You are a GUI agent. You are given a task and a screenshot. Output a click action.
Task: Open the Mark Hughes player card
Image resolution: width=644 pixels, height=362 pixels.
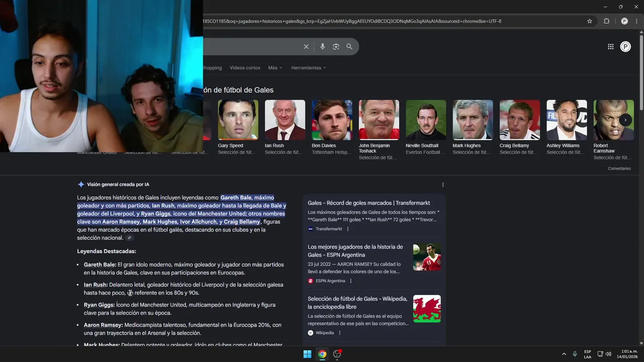pos(473,127)
